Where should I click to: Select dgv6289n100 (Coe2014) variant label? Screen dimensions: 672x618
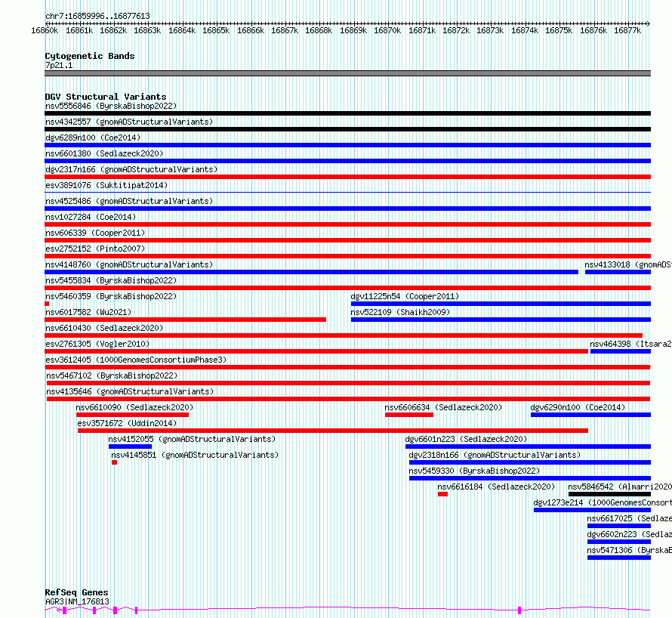click(93, 138)
